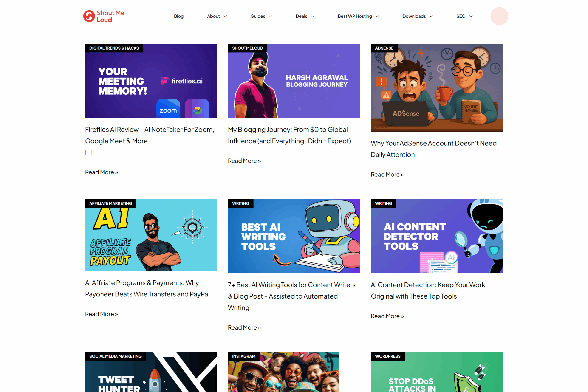Select the AdSense category label
588x392 pixels.
[x=384, y=48]
